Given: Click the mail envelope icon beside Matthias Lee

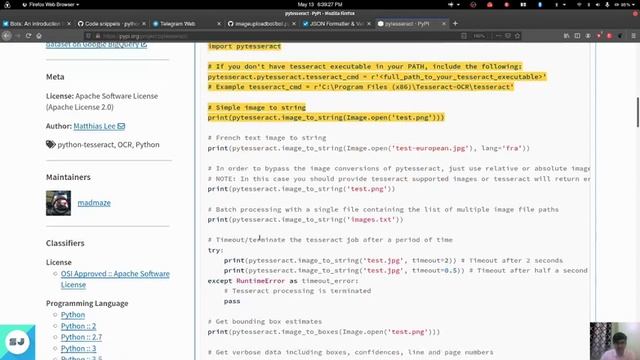Looking at the screenshot, I should pos(121,126).
